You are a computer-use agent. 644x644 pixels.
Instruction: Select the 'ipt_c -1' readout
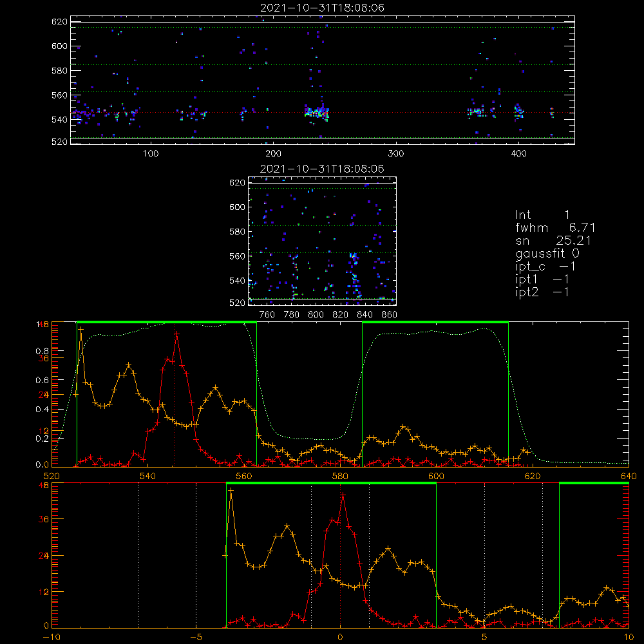(545, 267)
